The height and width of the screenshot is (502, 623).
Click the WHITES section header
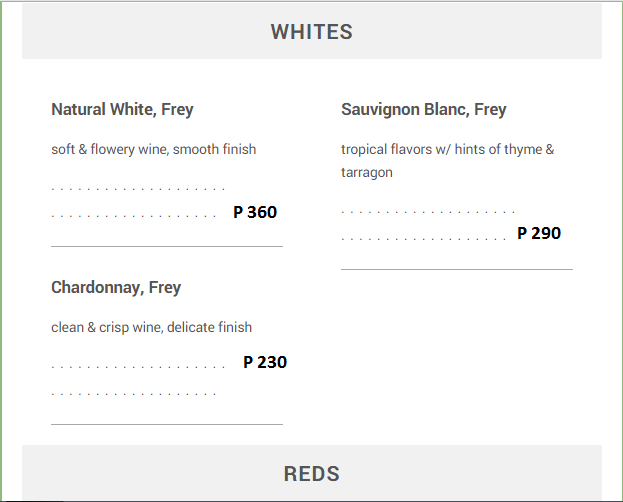click(311, 32)
